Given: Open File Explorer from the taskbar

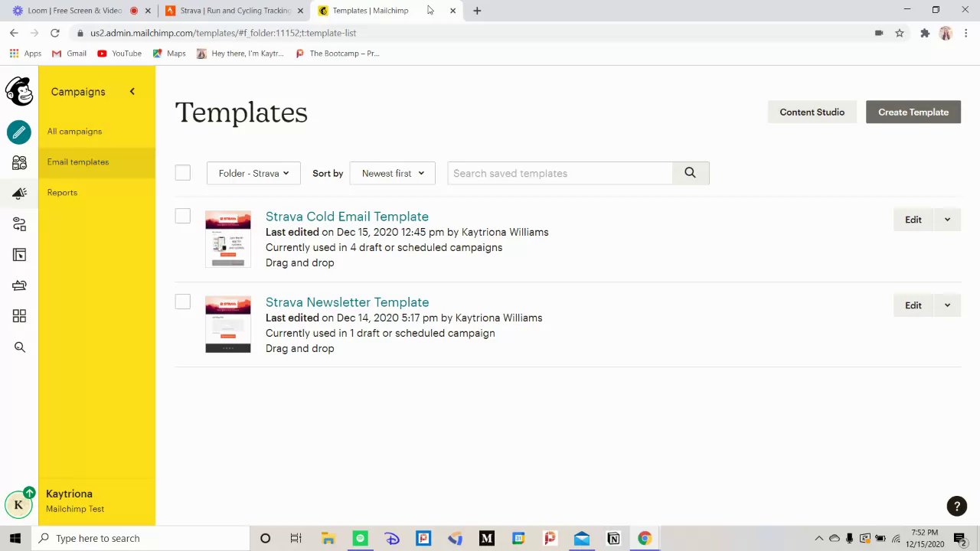Looking at the screenshot, I should tap(328, 538).
